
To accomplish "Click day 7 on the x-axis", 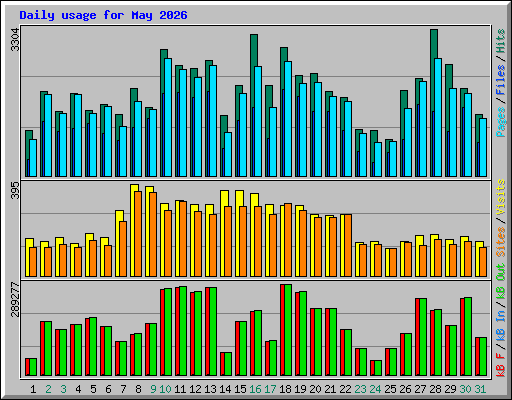I will point(123,389).
